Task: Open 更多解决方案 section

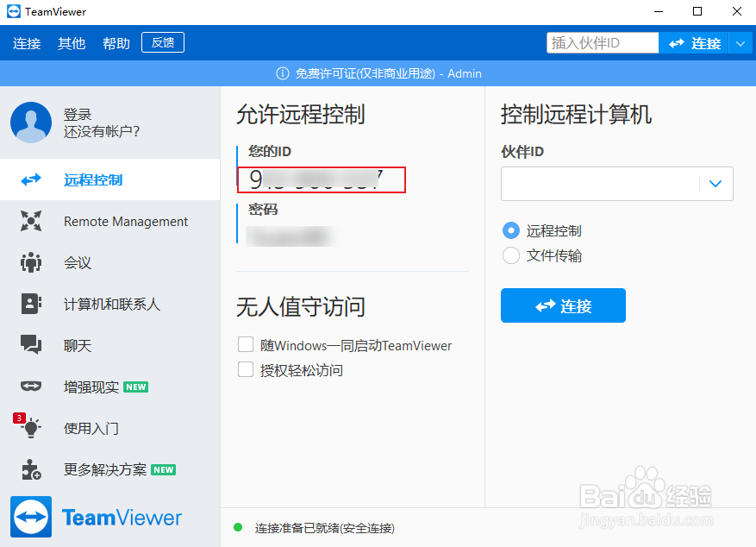Action: tap(110, 469)
